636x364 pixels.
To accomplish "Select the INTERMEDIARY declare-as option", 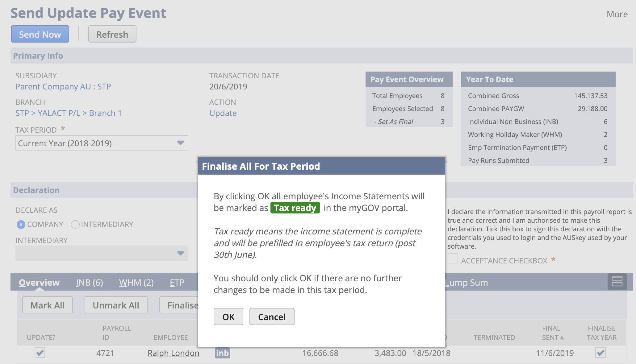I will click(x=75, y=225).
